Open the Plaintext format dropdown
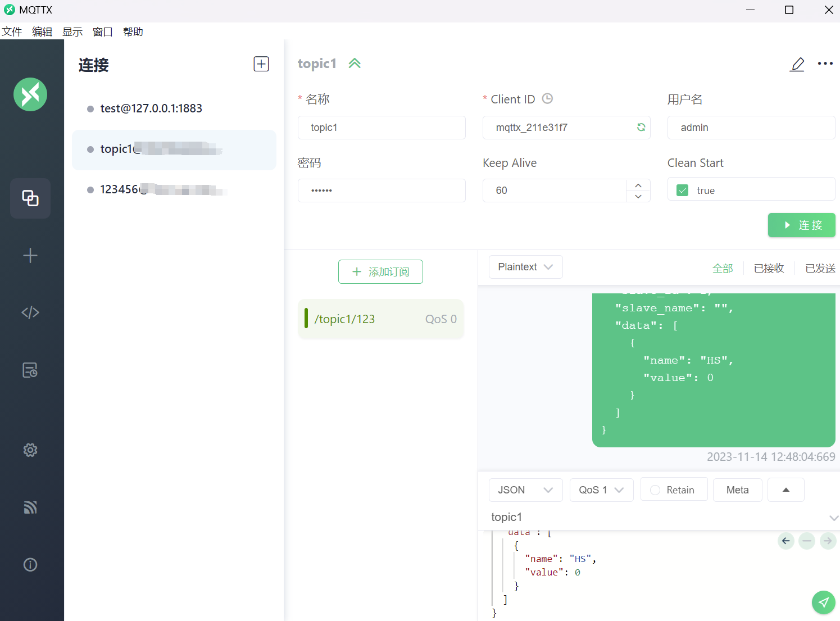Image resolution: width=840 pixels, height=621 pixels. point(525,267)
